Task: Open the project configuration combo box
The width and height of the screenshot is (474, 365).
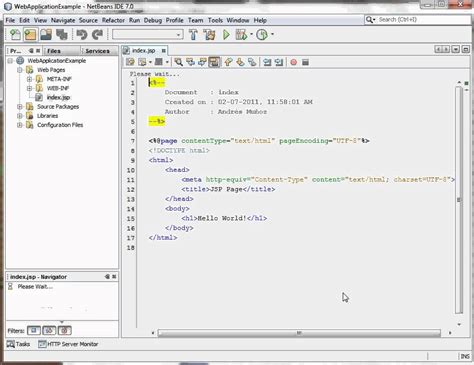Action: [148, 34]
